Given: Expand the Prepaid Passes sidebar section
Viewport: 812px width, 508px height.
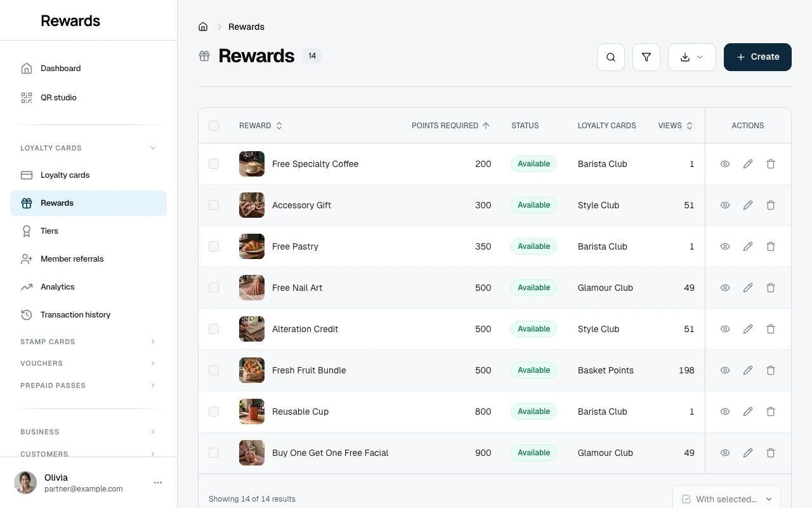Looking at the screenshot, I should pos(88,385).
